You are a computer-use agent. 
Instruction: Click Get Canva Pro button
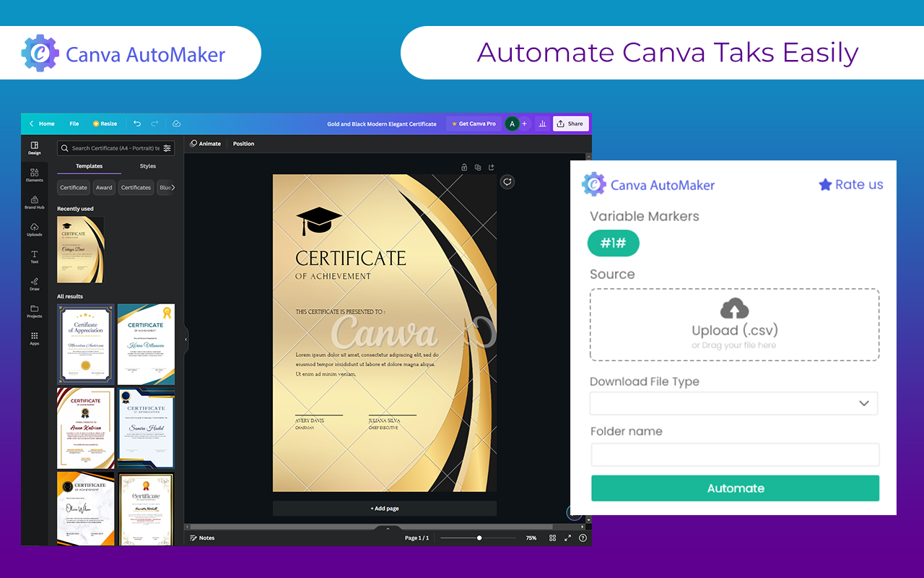click(474, 124)
